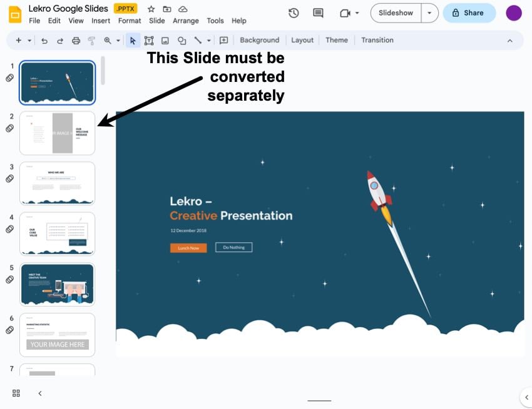Select slide 5 thumbnail in filmstrip
Viewport: 532px width, 409px height.
point(58,284)
